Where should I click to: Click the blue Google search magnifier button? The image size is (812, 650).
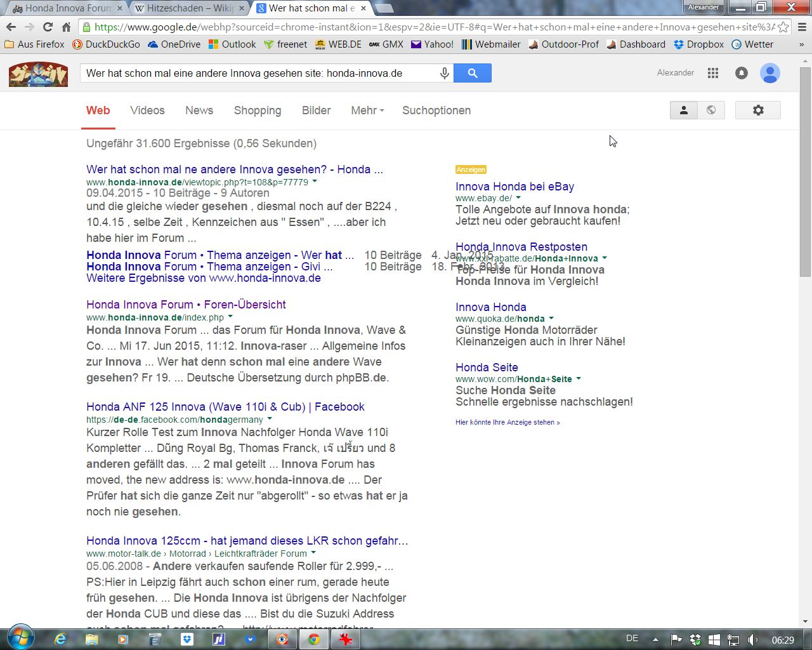point(473,73)
